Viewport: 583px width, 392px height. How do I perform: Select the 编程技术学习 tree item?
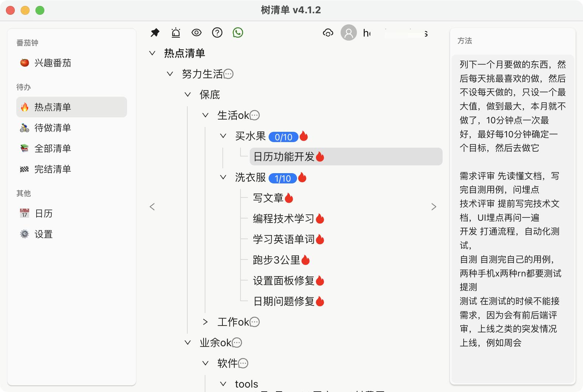283,219
